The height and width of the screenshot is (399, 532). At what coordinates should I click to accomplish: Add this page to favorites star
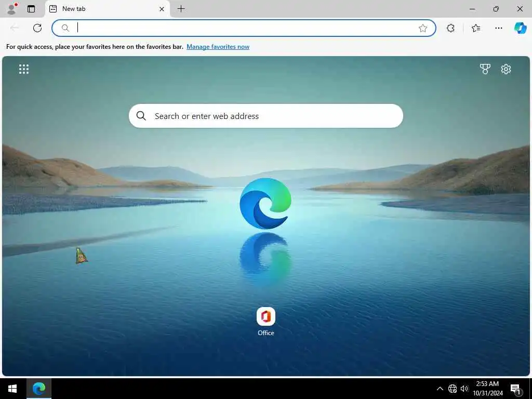pyautogui.click(x=423, y=28)
